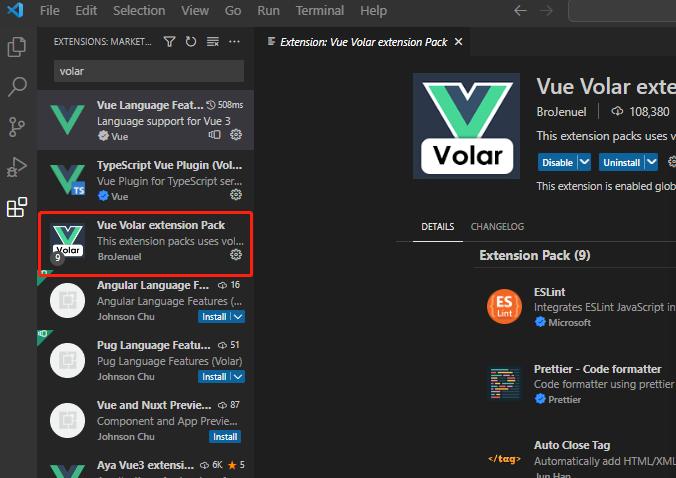The width and height of the screenshot is (676, 478).
Task: Select the Extensions view icon
Action: pos(17,207)
